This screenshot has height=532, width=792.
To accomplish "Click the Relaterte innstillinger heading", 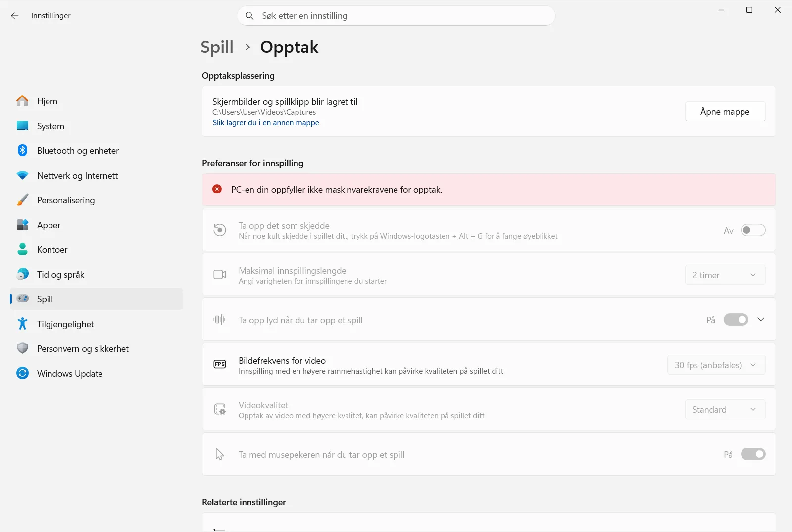I will pos(244,502).
